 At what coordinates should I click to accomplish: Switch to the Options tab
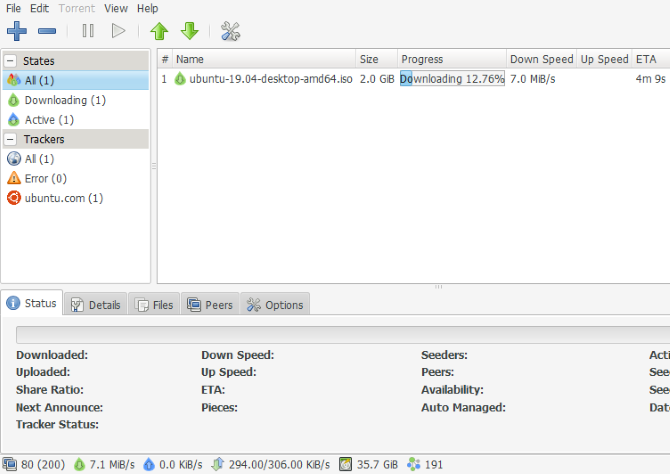pos(275,305)
